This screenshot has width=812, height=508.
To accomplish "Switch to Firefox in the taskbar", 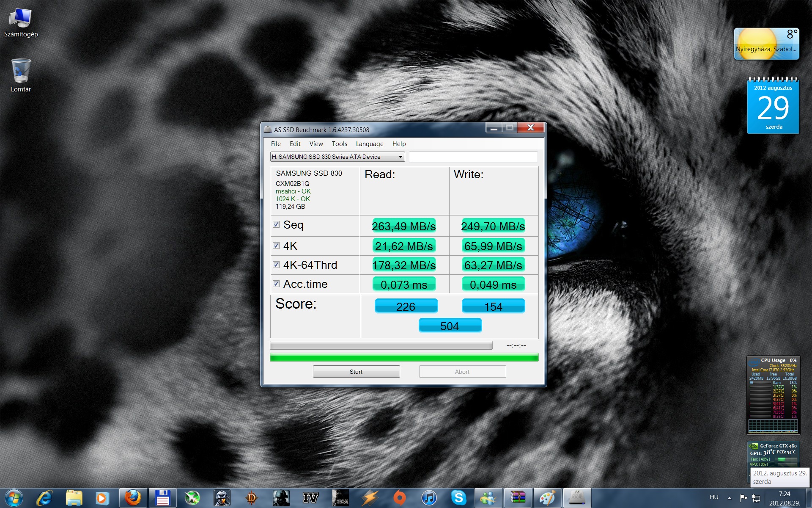I will pyautogui.click(x=133, y=498).
